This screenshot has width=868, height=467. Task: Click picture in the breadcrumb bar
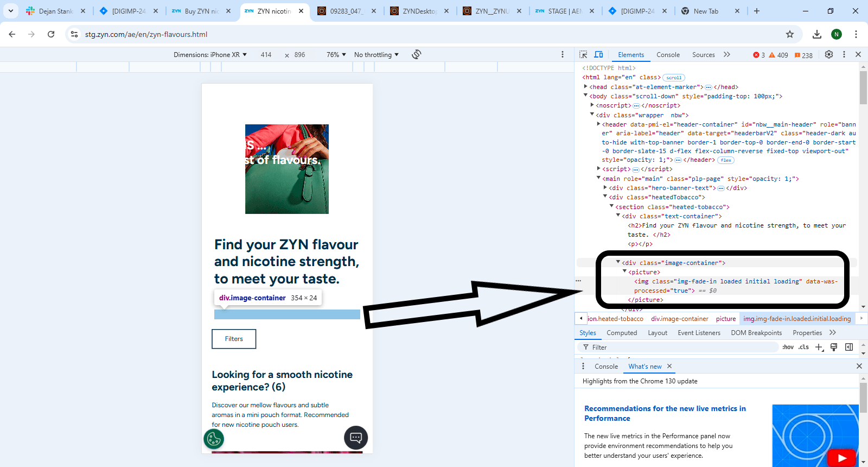click(x=726, y=319)
